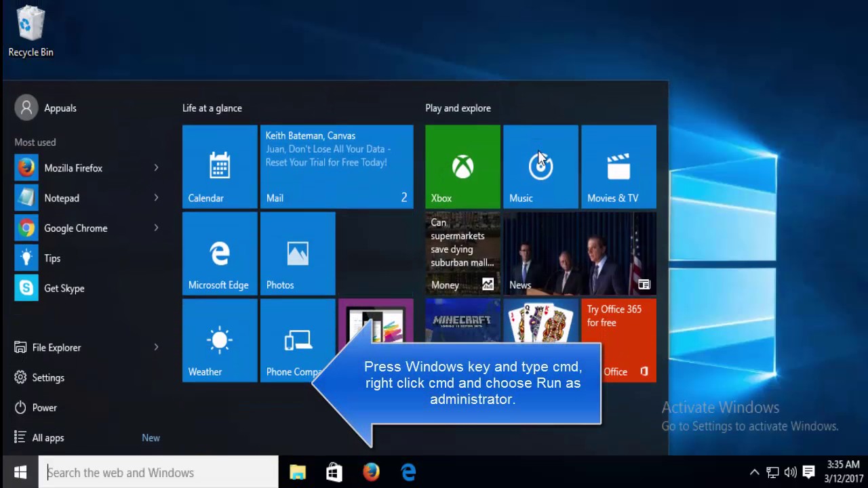Expand Google Chrome jump list arrow
The height and width of the screenshot is (488, 868).
[156, 228]
